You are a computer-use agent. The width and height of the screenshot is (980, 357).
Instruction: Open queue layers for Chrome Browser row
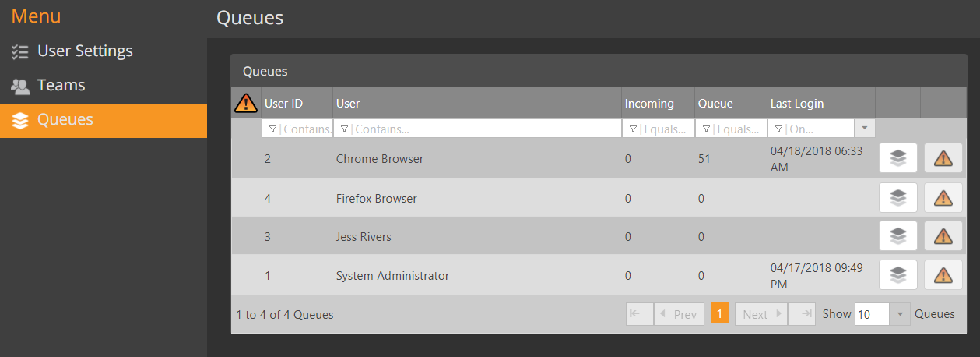(898, 158)
